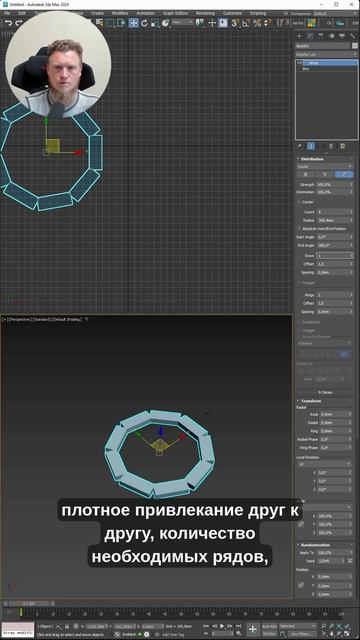
Task: Click the Perspective viewport label
Action: tap(21, 320)
